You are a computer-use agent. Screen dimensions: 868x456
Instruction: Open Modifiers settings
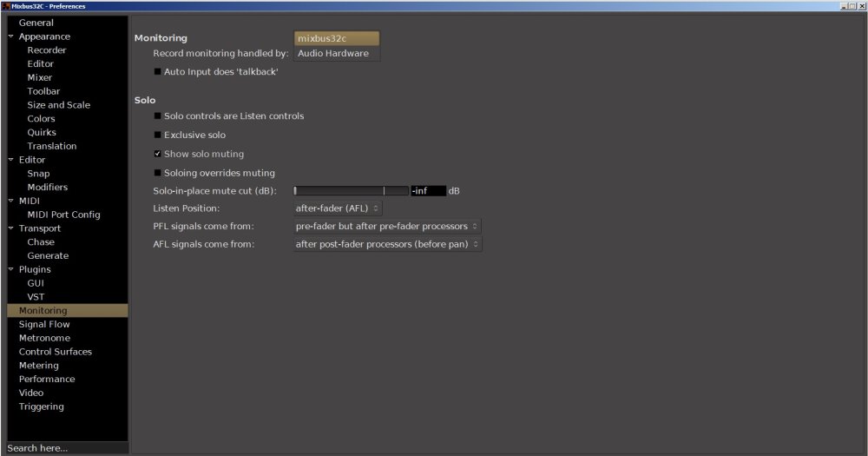pos(48,188)
